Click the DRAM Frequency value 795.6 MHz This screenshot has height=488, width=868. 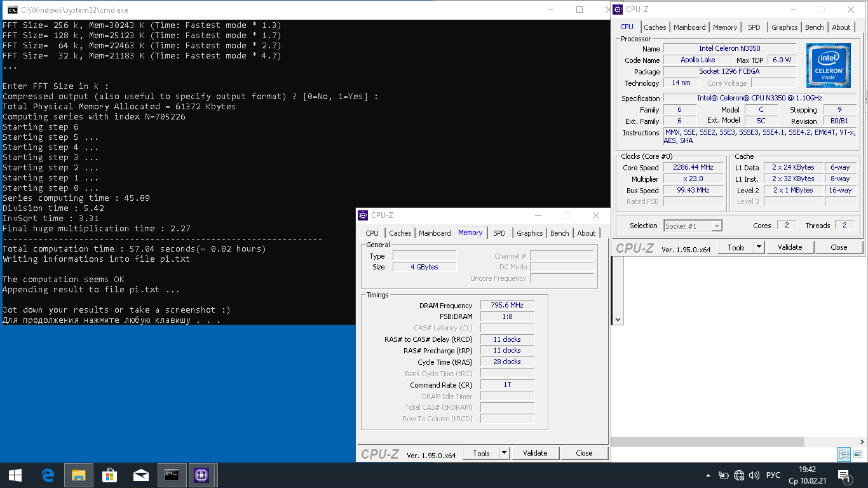click(507, 306)
